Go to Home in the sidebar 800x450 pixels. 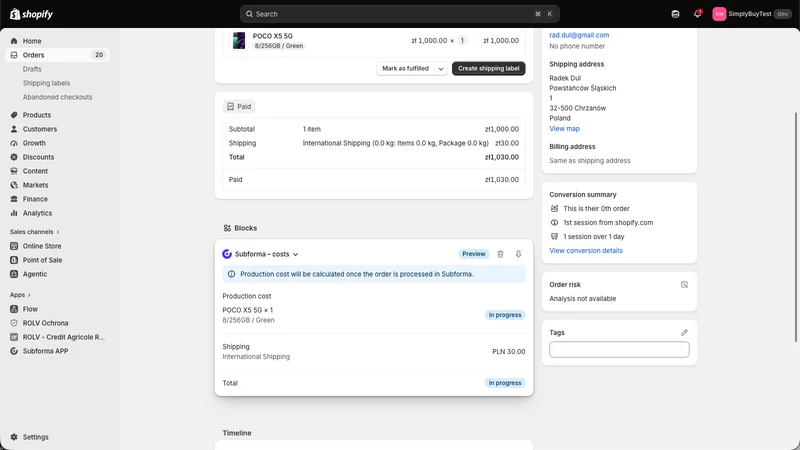(x=32, y=41)
